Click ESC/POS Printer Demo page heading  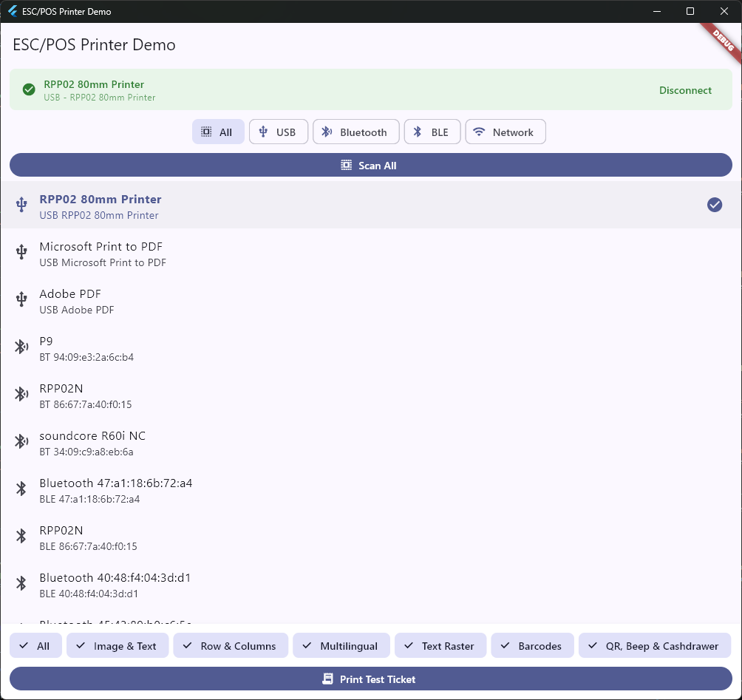[94, 44]
